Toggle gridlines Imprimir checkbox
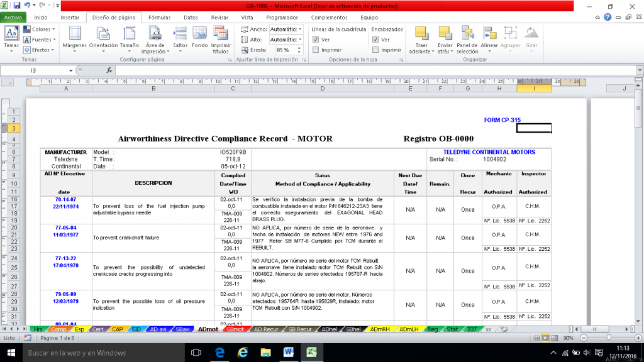Screen dimensions: 644x362 (316, 50)
